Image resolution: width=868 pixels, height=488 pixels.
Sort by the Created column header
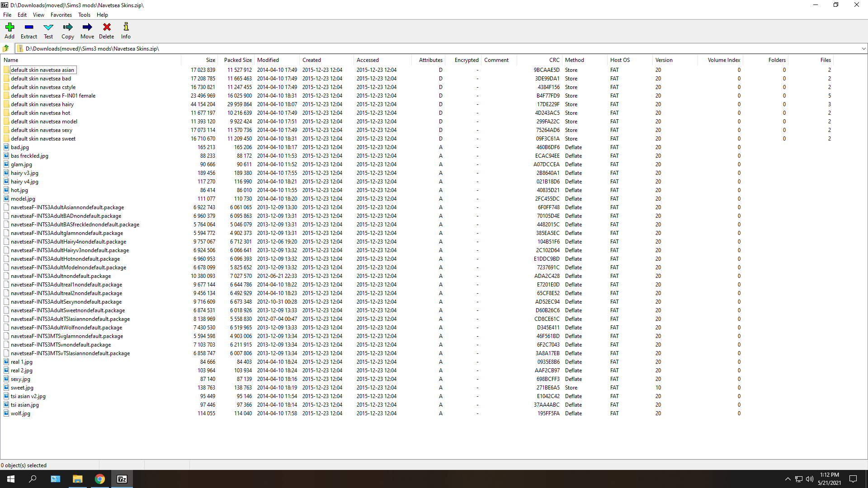(x=326, y=60)
